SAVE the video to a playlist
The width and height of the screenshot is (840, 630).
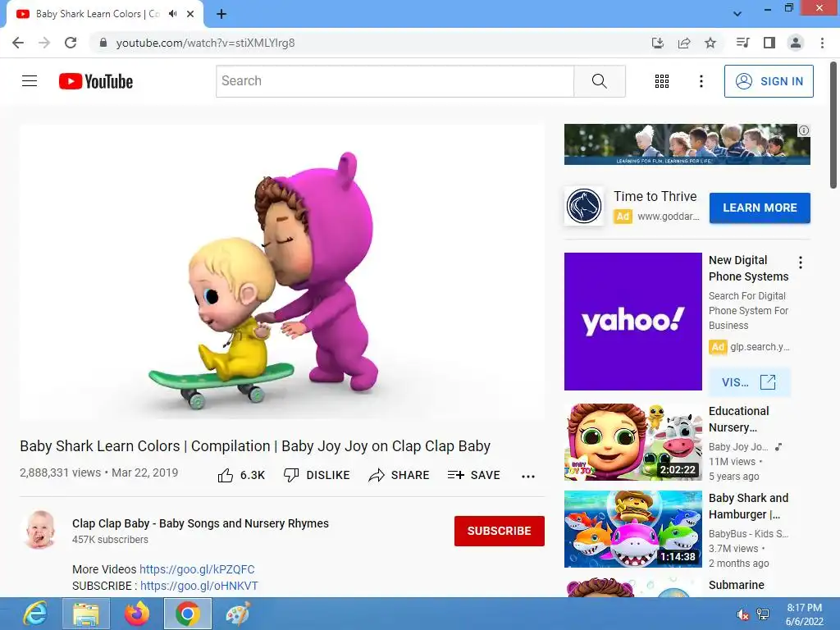pyautogui.click(x=473, y=475)
